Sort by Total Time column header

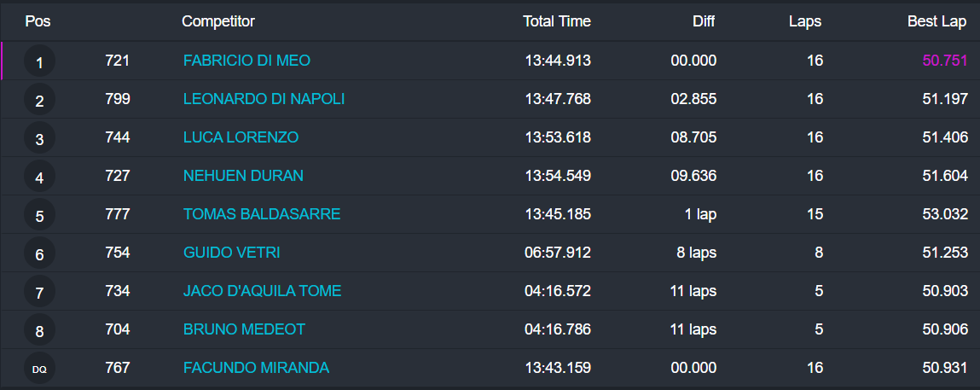pyautogui.click(x=557, y=21)
